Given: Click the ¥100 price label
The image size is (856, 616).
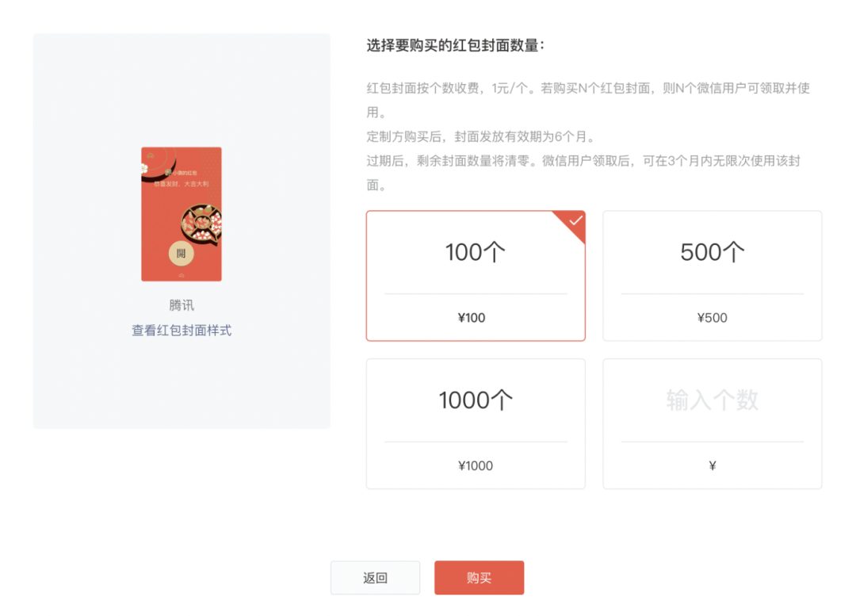Looking at the screenshot, I should [x=472, y=318].
